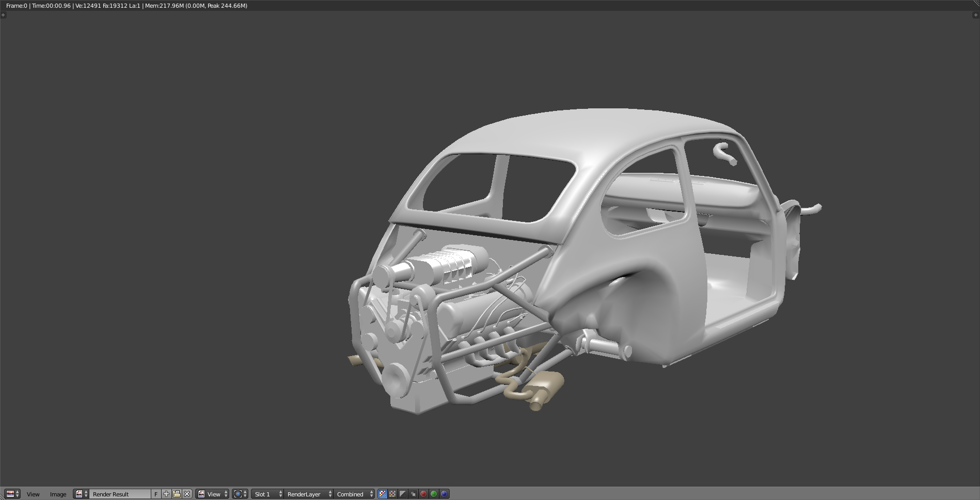980x500 pixels.
Task: Expand the View mode dropdown
Action: (x=213, y=494)
